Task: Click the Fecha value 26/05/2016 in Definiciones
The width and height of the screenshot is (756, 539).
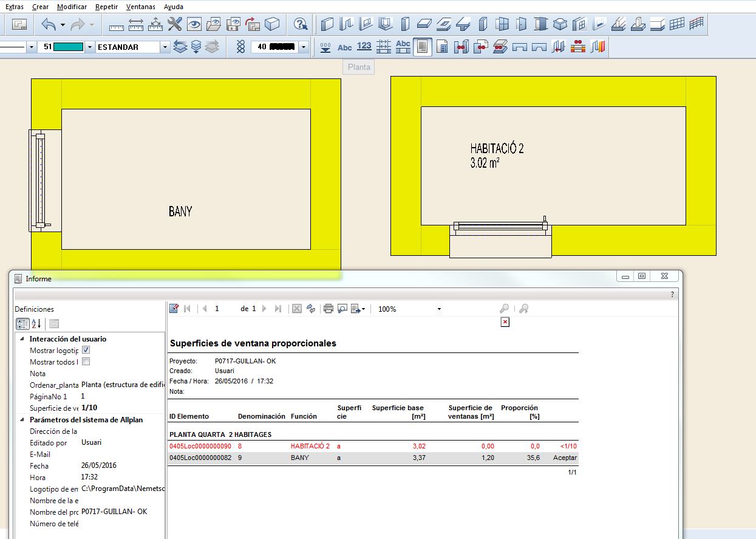Action: pyautogui.click(x=99, y=466)
